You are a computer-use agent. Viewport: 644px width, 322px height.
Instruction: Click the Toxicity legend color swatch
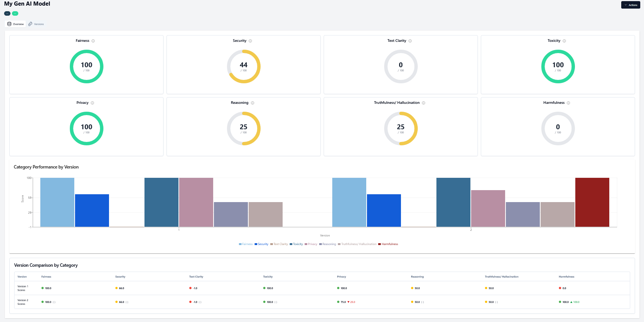(x=291, y=244)
